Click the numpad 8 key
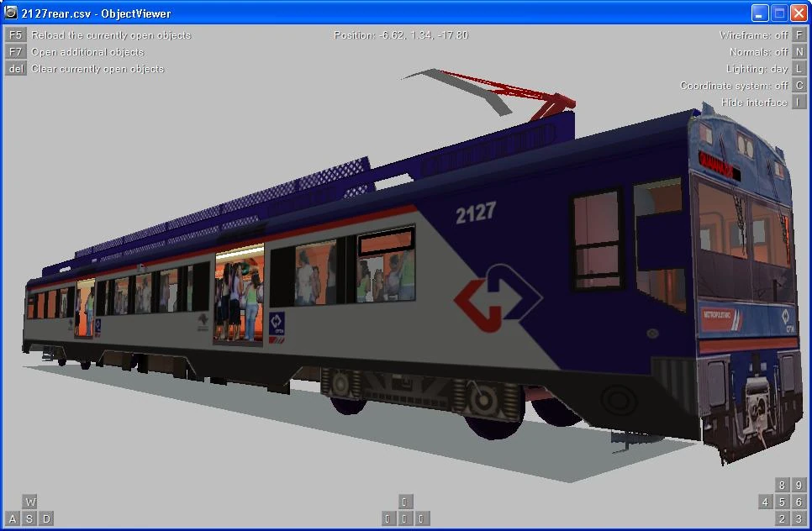The image size is (812, 531). click(x=782, y=485)
